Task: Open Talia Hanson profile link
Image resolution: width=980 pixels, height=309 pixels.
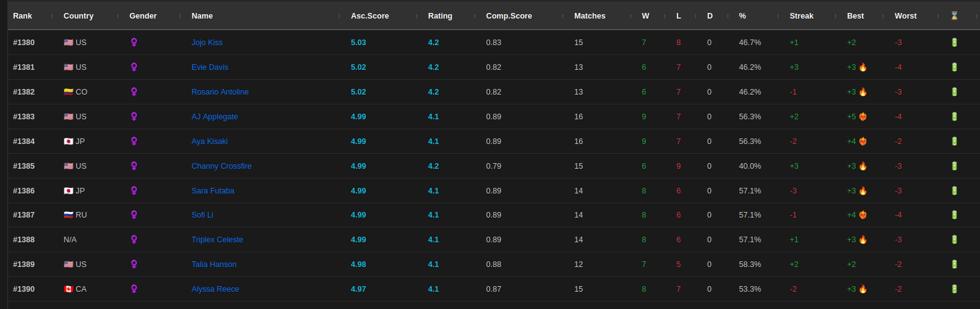Action: coord(214,265)
